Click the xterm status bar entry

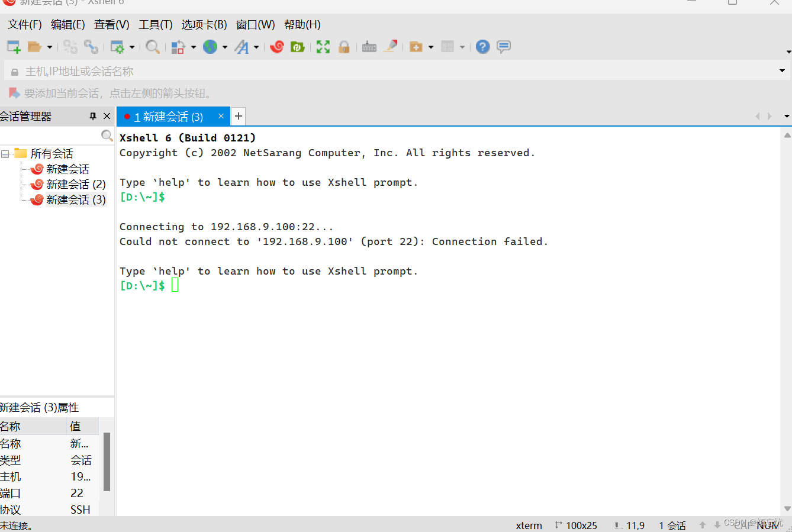(x=529, y=525)
